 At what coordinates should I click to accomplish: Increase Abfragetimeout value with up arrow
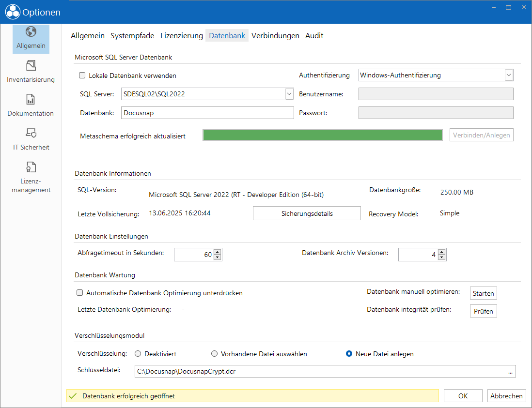click(x=218, y=252)
